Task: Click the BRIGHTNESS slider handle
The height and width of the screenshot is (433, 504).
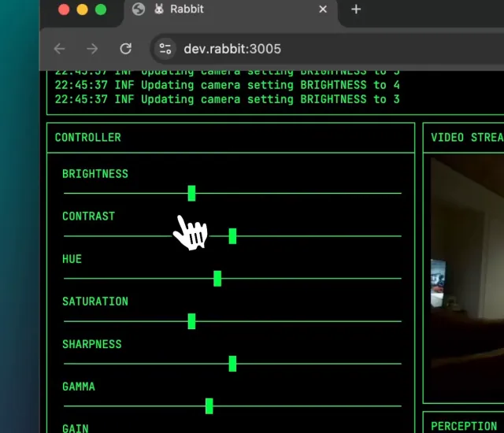Action: (191, 194)
